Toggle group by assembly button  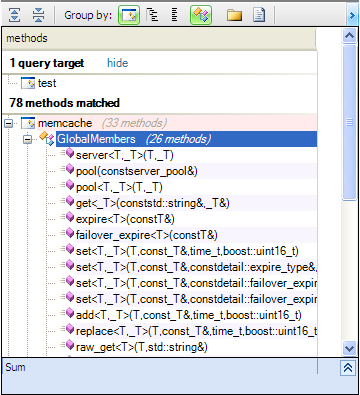pos(129,15)
